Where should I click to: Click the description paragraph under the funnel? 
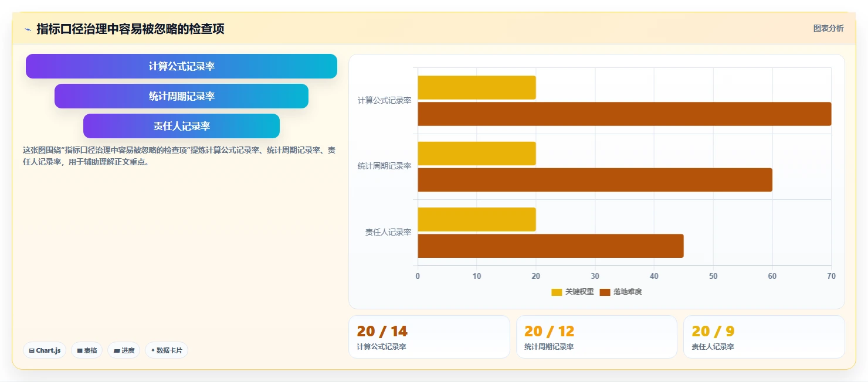coord(179,156)
